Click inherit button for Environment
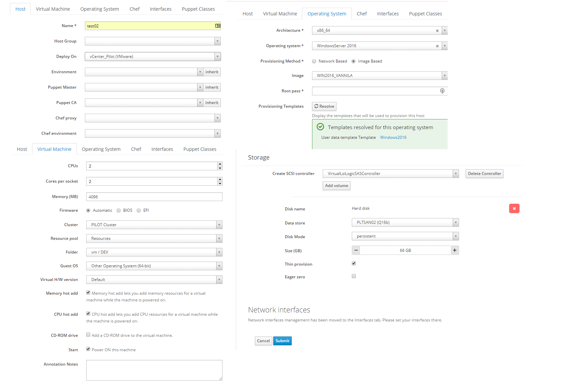Image resolution: width=588 pixels, height=384 pixels. pyautogui.click(x=212, y=72)
